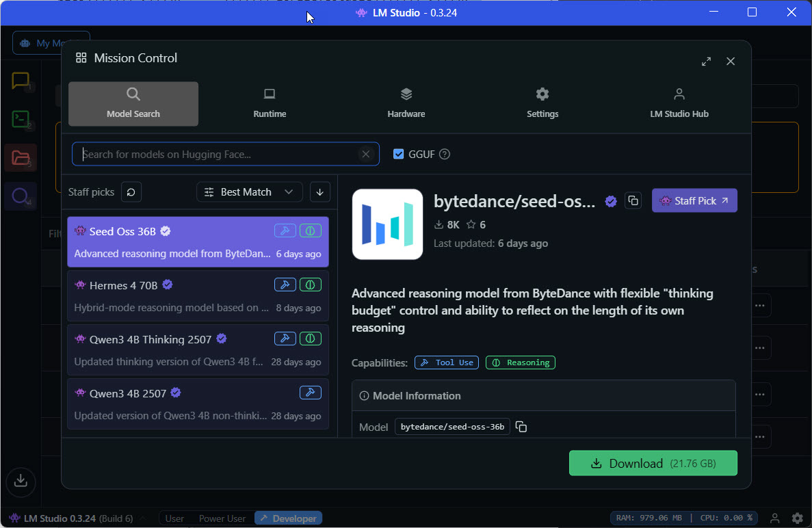Screen dimensions: 812x528
Task: Expand the Mission Control dialog to fullscreen
Action: point(706,61)
